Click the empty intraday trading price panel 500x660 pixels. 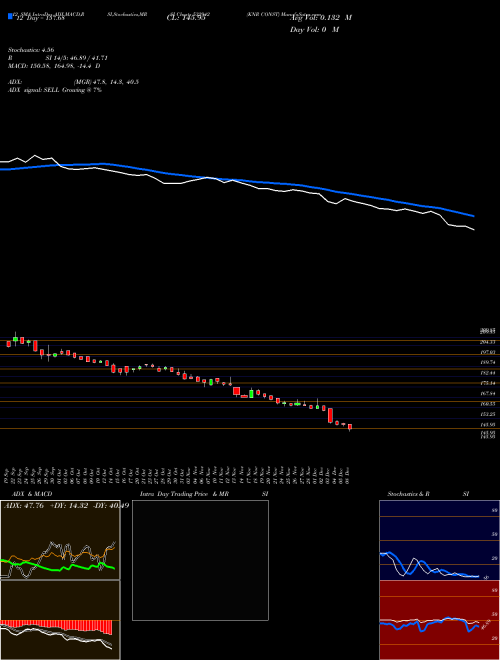200,560
